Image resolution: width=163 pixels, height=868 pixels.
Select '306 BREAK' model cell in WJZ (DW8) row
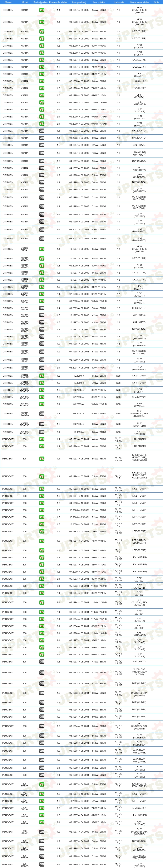[x=25, y=856]
